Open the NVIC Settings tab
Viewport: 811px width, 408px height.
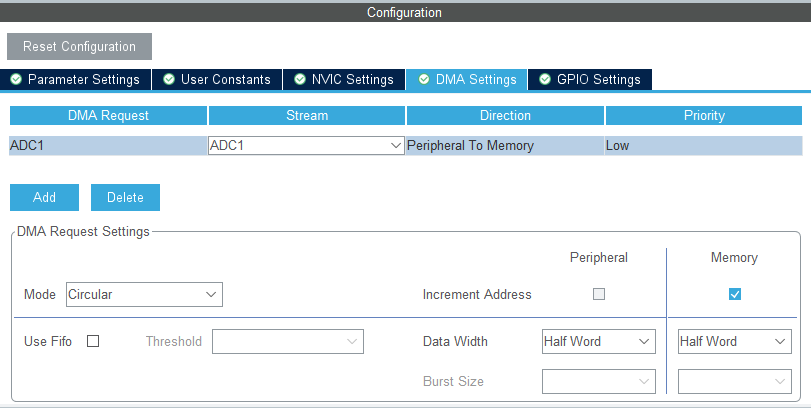344,80
